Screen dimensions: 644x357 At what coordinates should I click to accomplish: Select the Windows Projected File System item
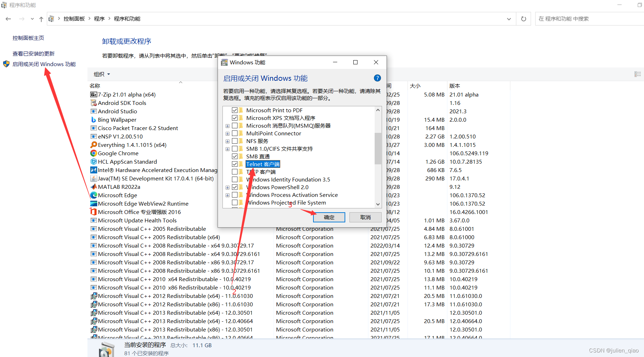coord(286,202)
